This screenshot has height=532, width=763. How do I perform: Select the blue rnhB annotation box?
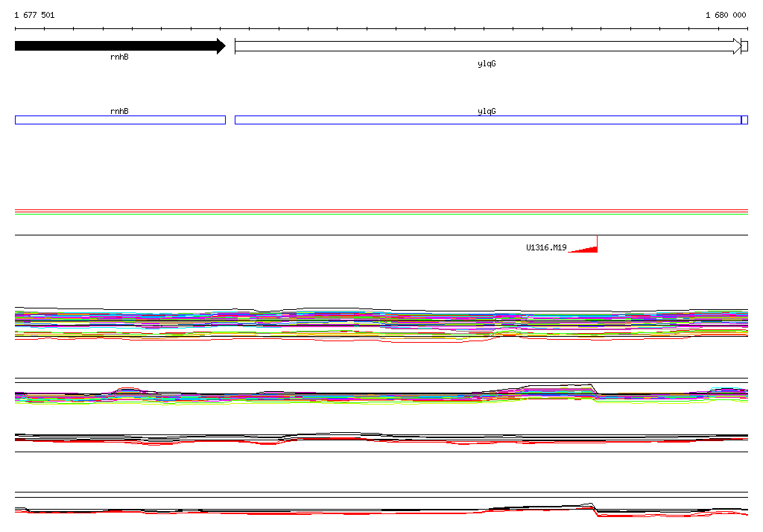click(120, 120)
